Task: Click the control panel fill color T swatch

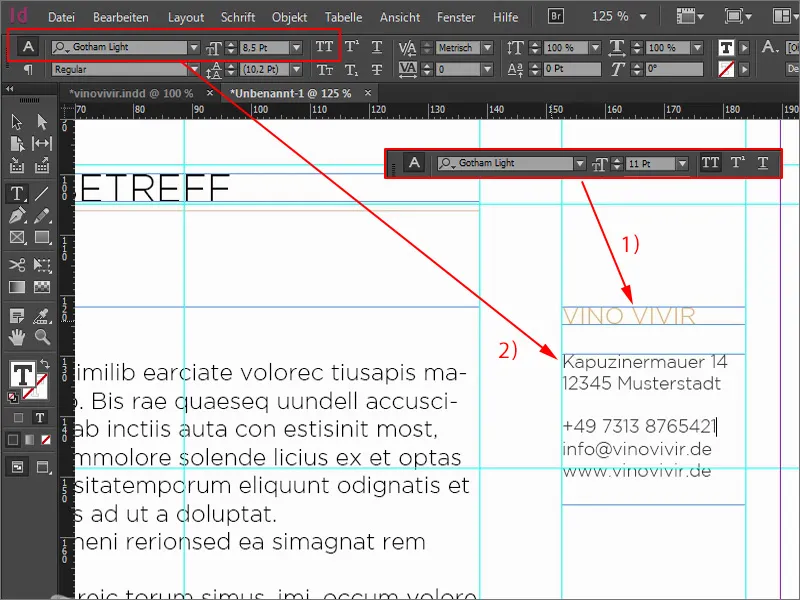Action: point(726,48)
